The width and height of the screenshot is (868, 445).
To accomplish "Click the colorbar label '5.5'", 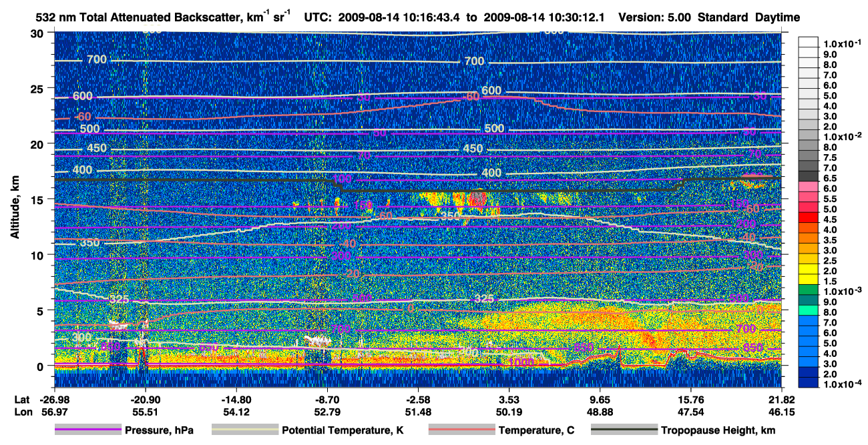I will click(831, 199).
